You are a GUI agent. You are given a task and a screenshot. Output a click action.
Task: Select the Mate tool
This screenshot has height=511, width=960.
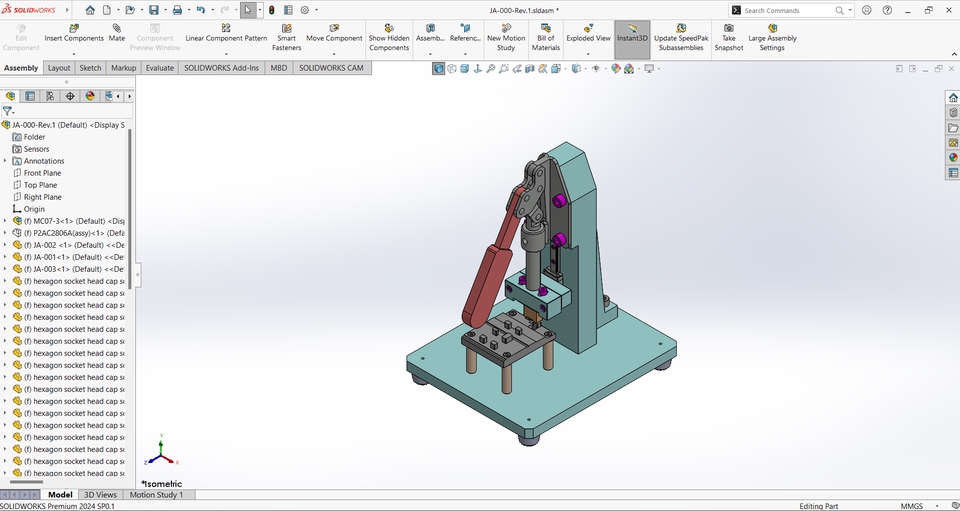(116, 33)
